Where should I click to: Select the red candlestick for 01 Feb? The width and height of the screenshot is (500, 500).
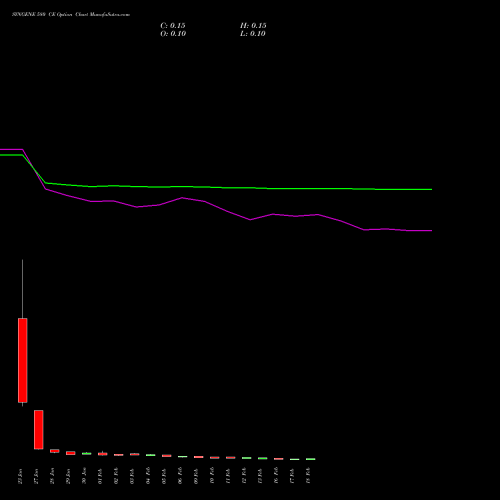click(103, 454)
